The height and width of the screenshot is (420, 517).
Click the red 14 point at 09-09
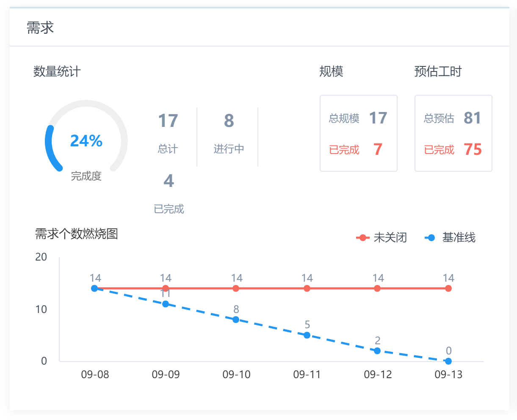pyautogui.click(x=166, y=288)
